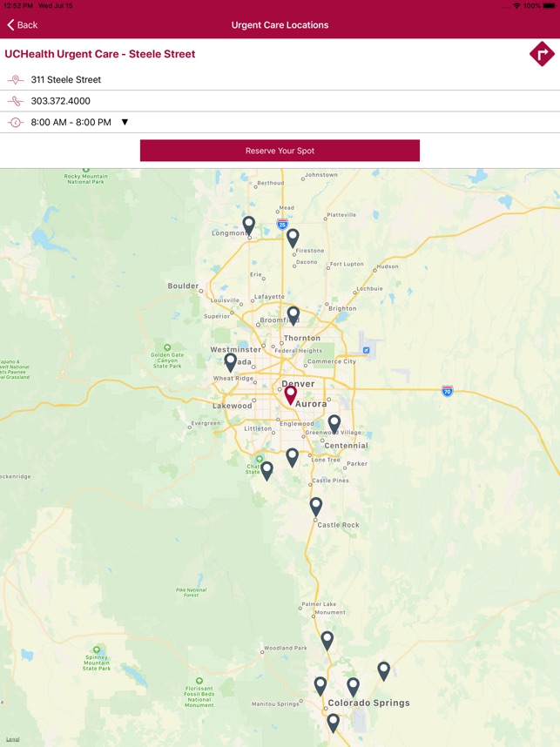Tap the Spinney Mountain State Park marker
Viewport: 560px width, 747px height.
click(97, 649)
